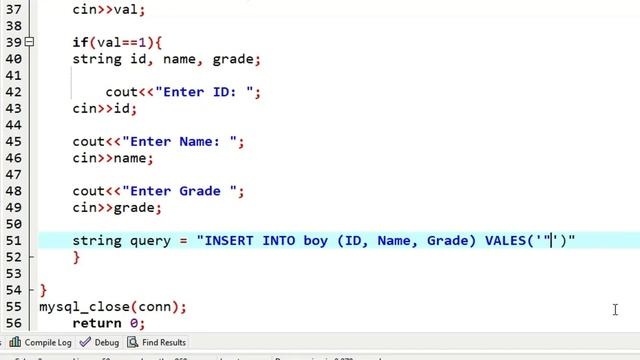Open the Find Results tab

point(157,342)
